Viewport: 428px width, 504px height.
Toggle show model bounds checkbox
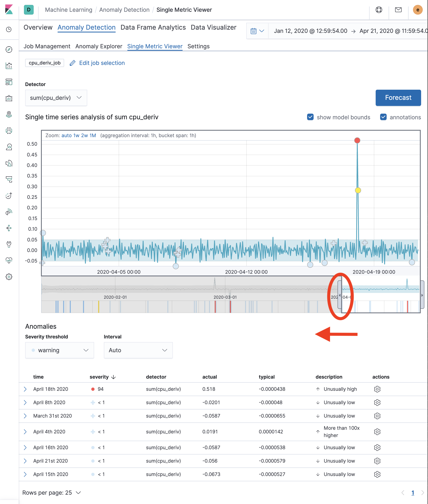point(310,117)
